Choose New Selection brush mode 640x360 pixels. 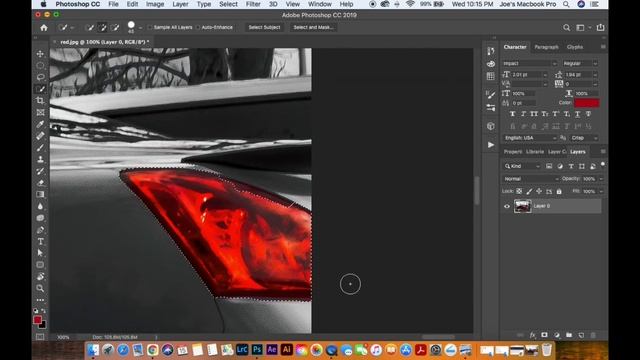[x=90, y=27]
